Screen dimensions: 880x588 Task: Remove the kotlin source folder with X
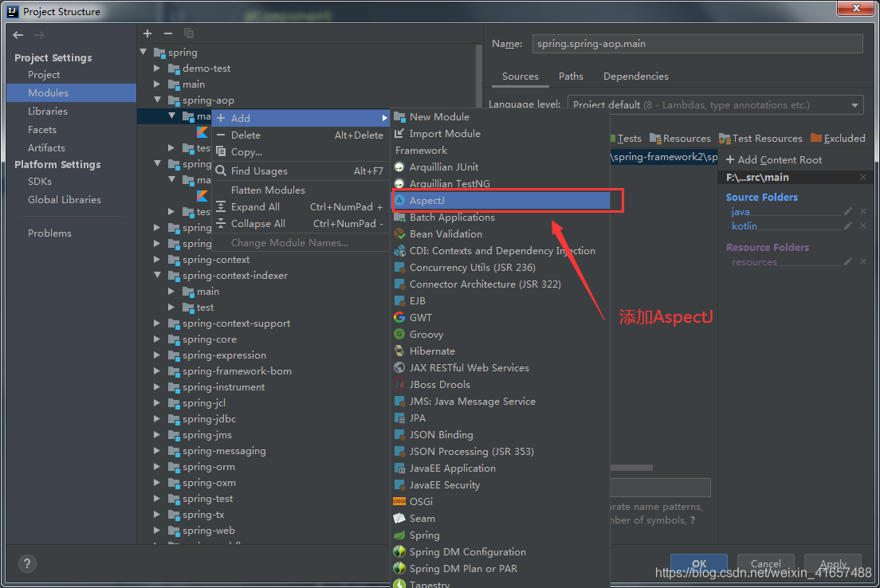click(863, 225)
